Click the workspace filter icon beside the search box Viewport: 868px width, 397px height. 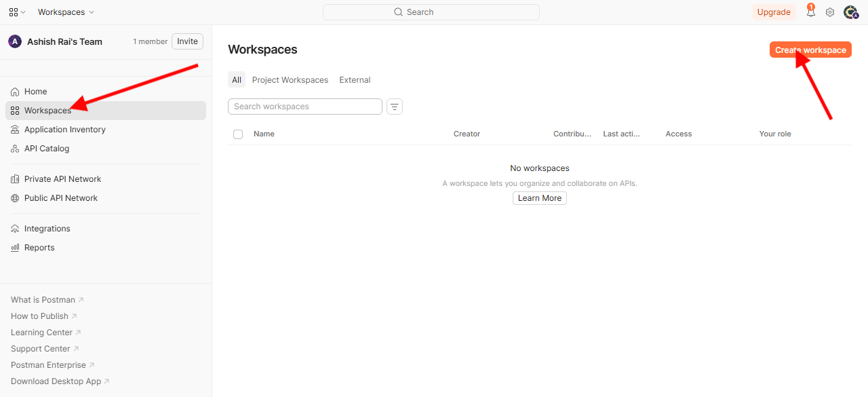click(395, 107)
